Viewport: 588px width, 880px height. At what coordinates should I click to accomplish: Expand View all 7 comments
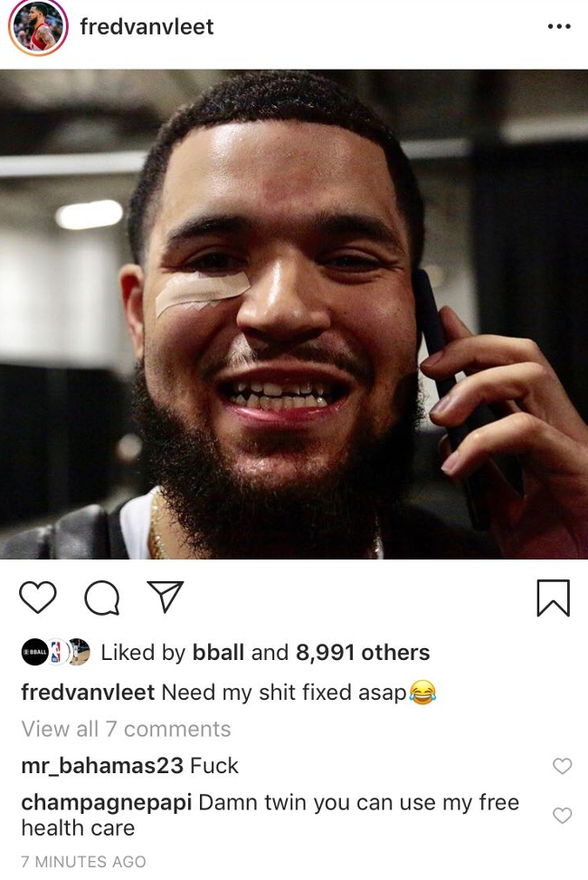[x=126, y=729]
